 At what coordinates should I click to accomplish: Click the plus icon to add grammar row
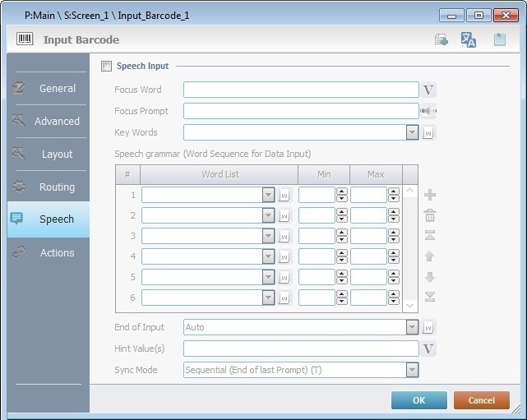429,195
